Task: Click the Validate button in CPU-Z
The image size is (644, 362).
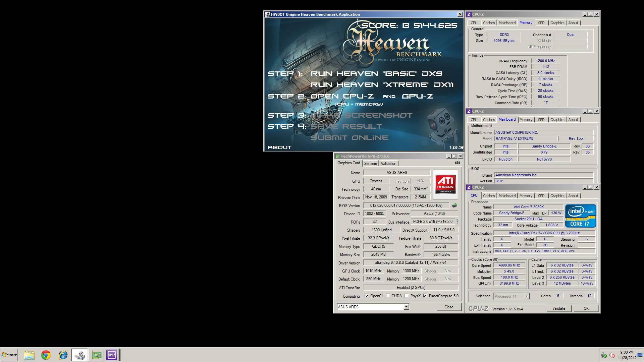Action: (x=559, y=308)
